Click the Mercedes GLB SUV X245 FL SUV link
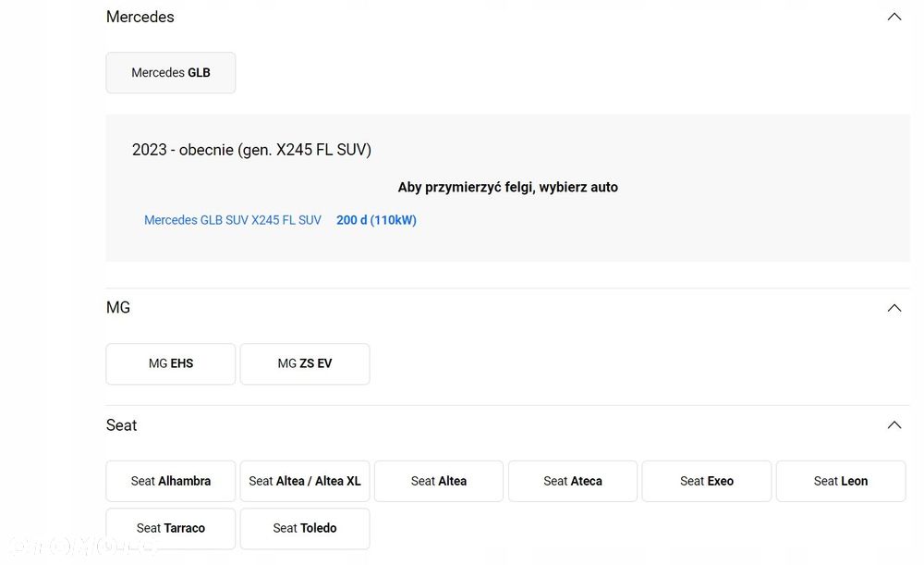 click(233, 221)
